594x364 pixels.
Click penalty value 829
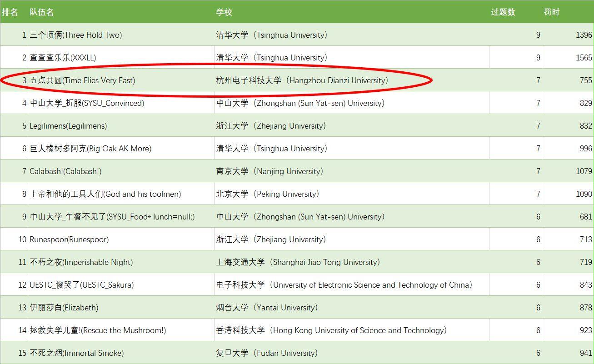(586, 103)
